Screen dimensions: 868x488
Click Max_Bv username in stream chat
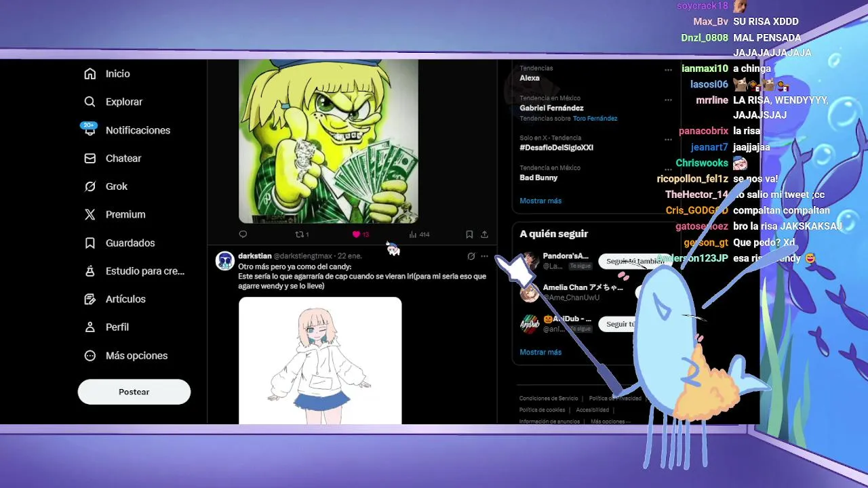click(710, 22)
